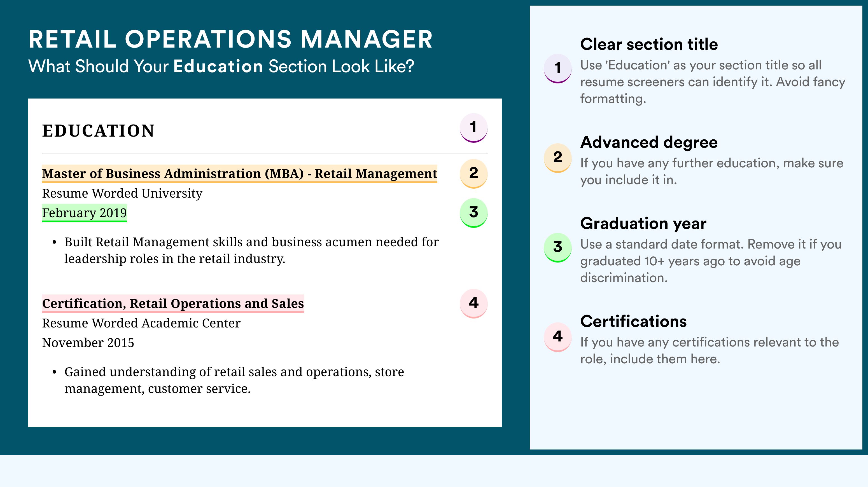The image size is (868, 487).
Task: Click the RETAIL OPERATIONS MANAGER title
Action: point(230,39)
